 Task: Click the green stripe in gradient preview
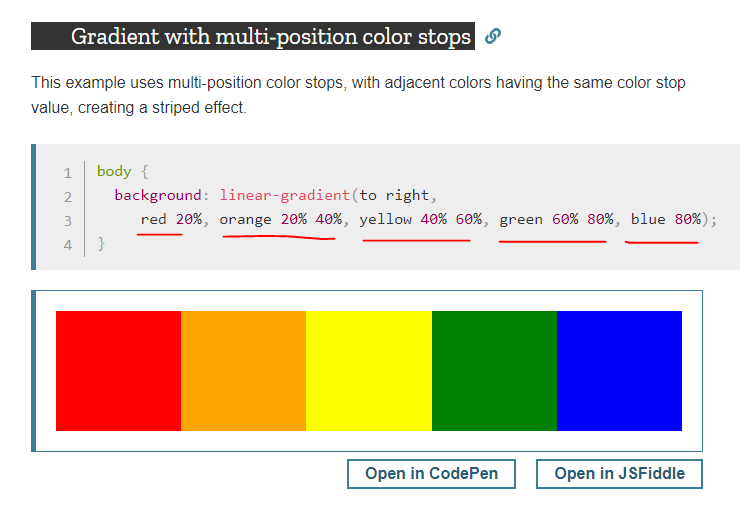click(494, 371)
